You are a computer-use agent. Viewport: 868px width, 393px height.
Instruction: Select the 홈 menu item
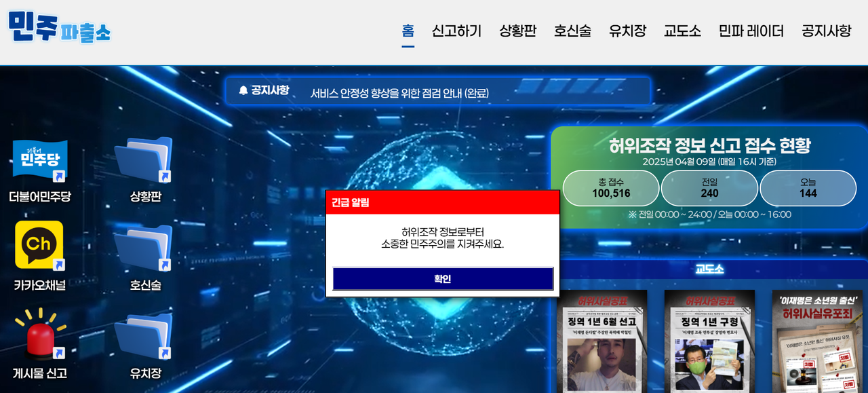408,31
